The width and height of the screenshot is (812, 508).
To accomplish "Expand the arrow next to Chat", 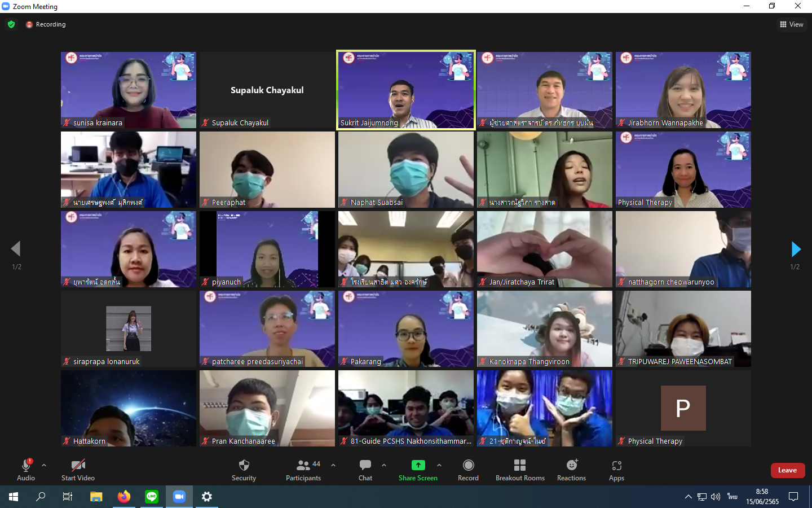I will pyautogui.click(x=384, y=465).
